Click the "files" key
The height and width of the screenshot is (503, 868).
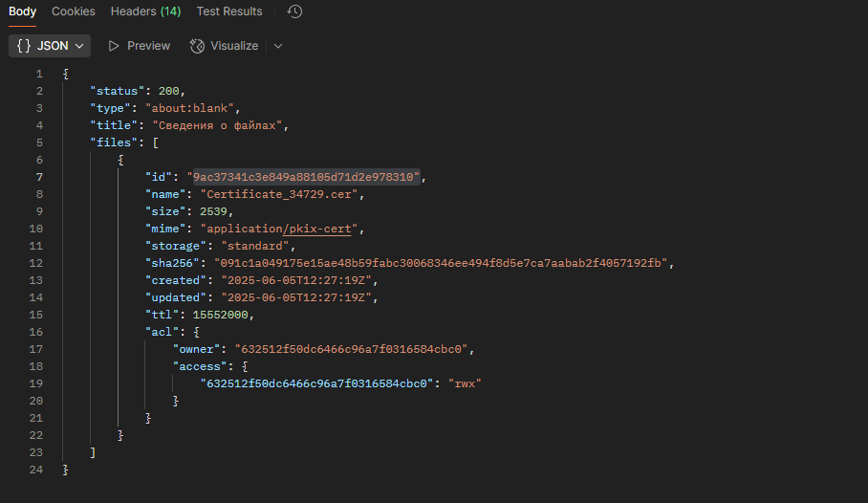coord(114,142)
